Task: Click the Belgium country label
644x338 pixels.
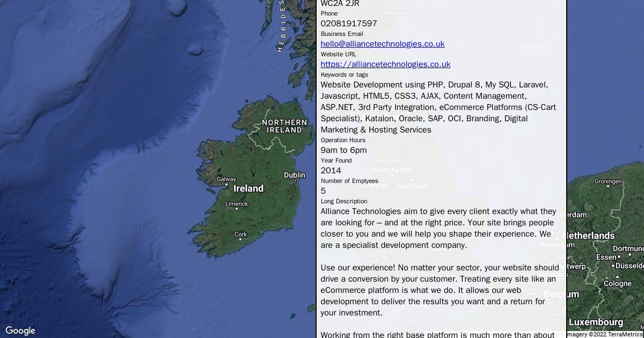Action: point(561,294)
